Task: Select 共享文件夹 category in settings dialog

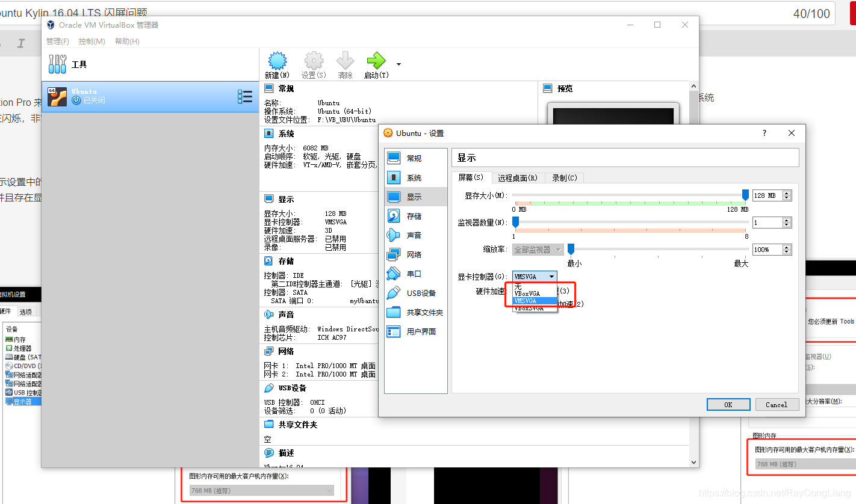Action: (416, 312)
